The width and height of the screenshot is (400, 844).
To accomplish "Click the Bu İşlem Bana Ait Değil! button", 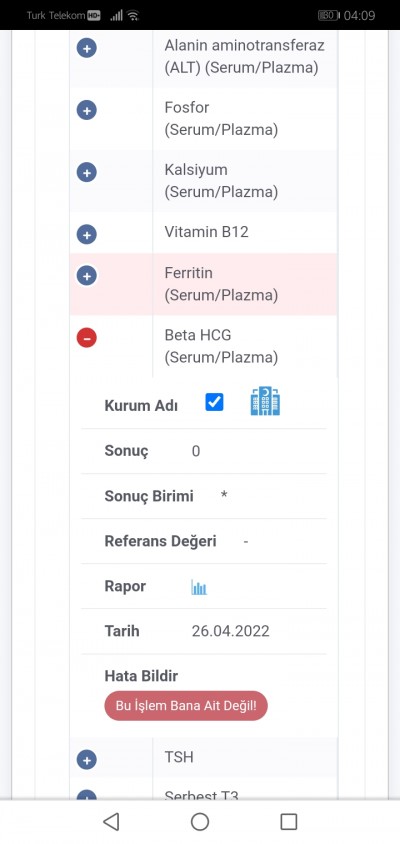I will 186,706.
